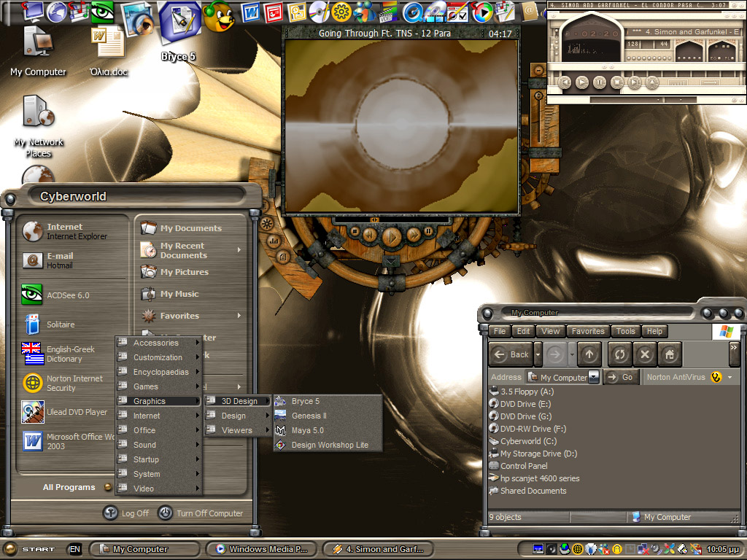747x560 pixels.
Task: Click the Stop X icon in My Computer toolbar
Action: (x=645, y=354)
